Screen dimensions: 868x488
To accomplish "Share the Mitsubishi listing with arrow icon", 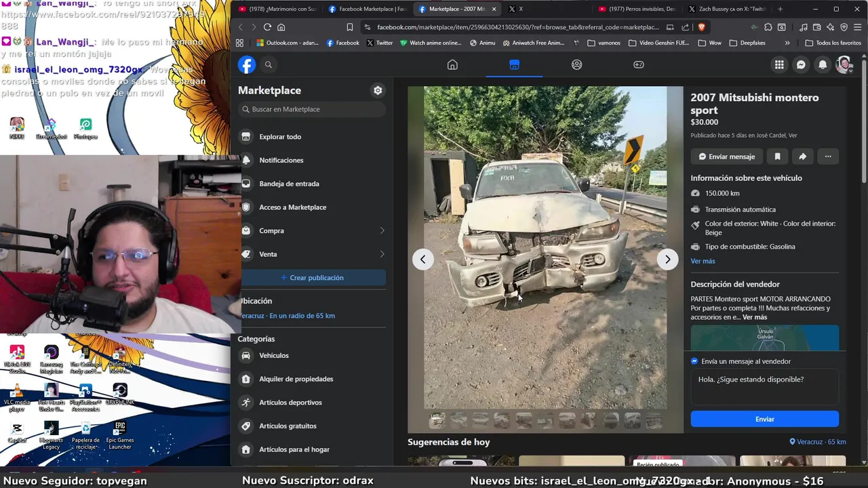I will click(x=802, y=157).
